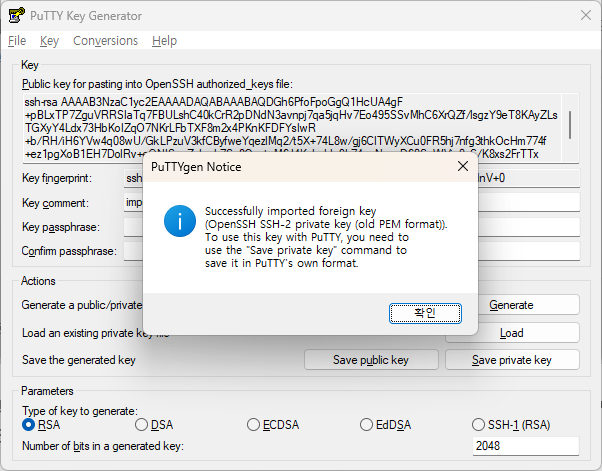Click inside the public key text area
Screen dimensions: 602x471
292,128
